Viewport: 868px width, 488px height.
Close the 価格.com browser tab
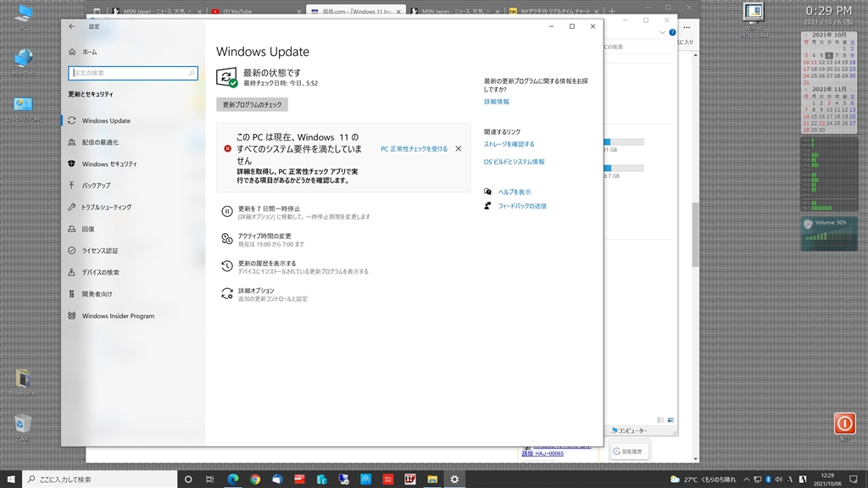(398, 12)
